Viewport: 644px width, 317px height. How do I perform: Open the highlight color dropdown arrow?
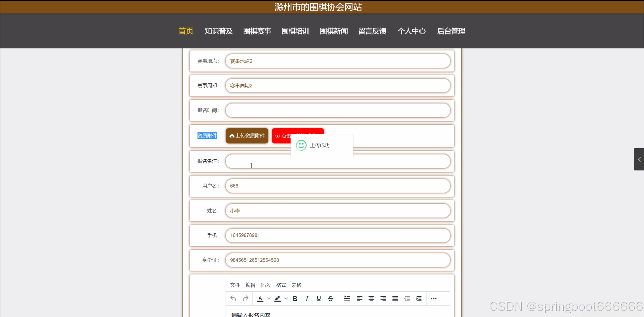pyautogui.click(x=286, y=299)
